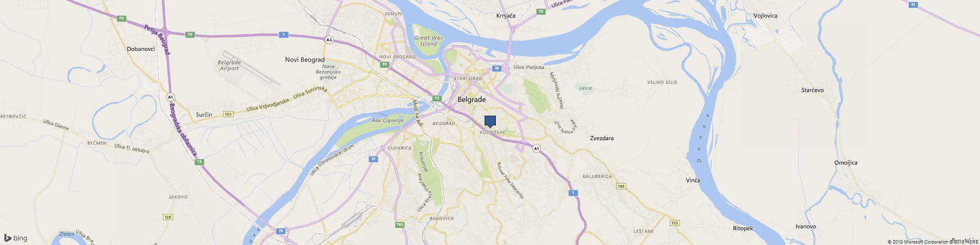
Task: Click the green route 153 shield near Surčin
Action: 228,114
